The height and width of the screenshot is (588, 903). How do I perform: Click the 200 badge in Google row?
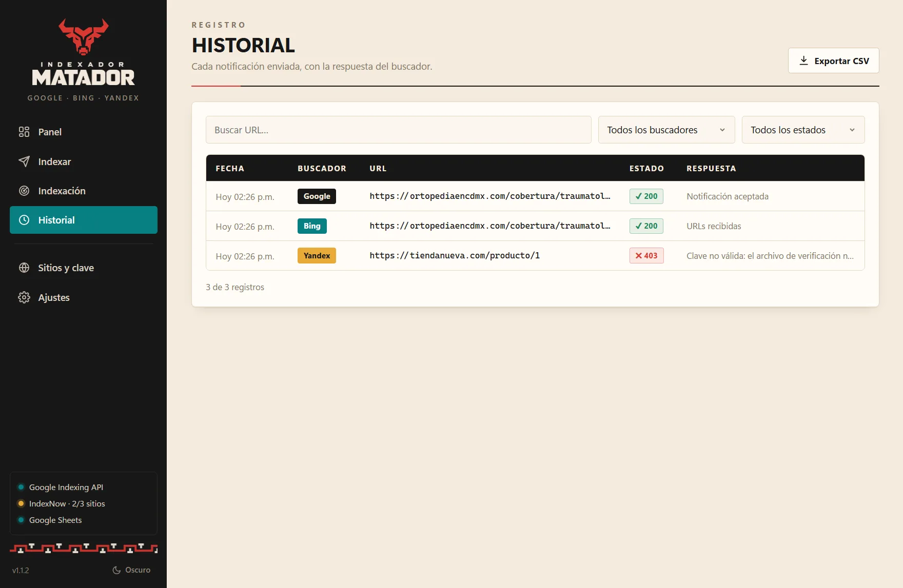(x=646, y=196)
